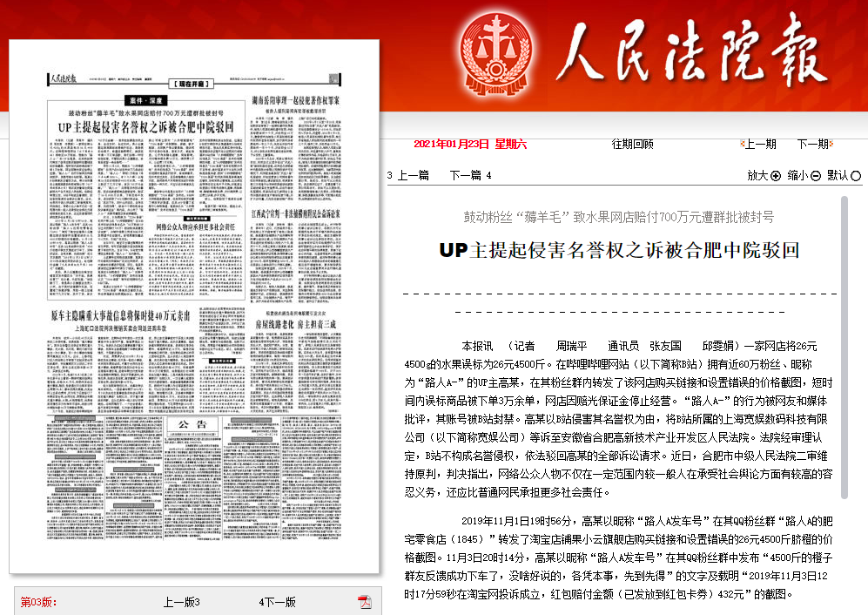Go to next issue 下一期
The height and width of the screenshot is (615, 868).
[812, 144]
